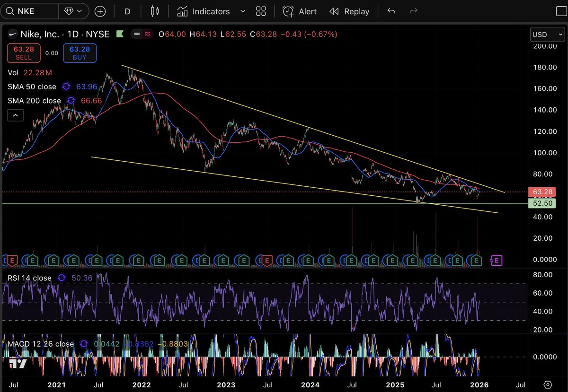Viewport: 568px width, 392px height.
Task: Open the candlestick chart type menu
Action: pyautogui.click(x=155, y=11)
